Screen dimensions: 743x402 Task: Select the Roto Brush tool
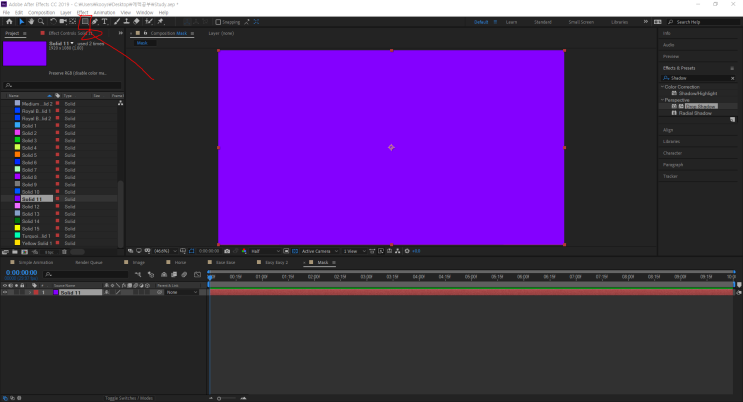149,22
